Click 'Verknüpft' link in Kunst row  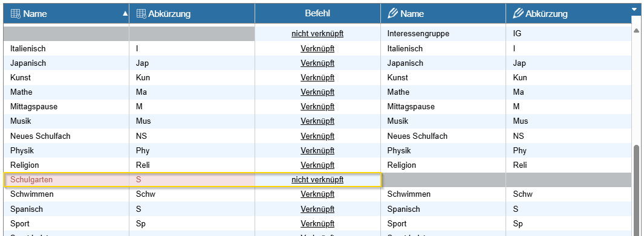tap(317, 77)
